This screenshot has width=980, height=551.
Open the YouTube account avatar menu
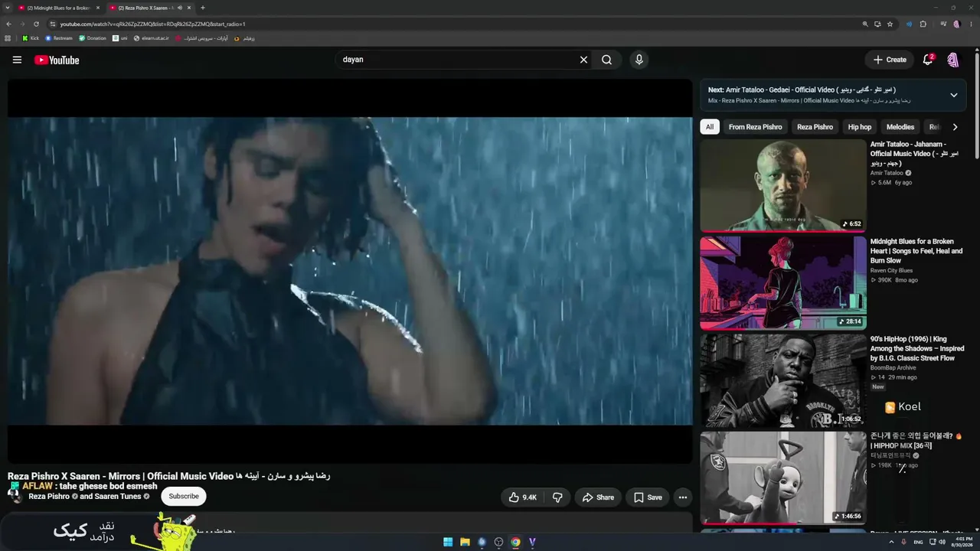(953, 60)
